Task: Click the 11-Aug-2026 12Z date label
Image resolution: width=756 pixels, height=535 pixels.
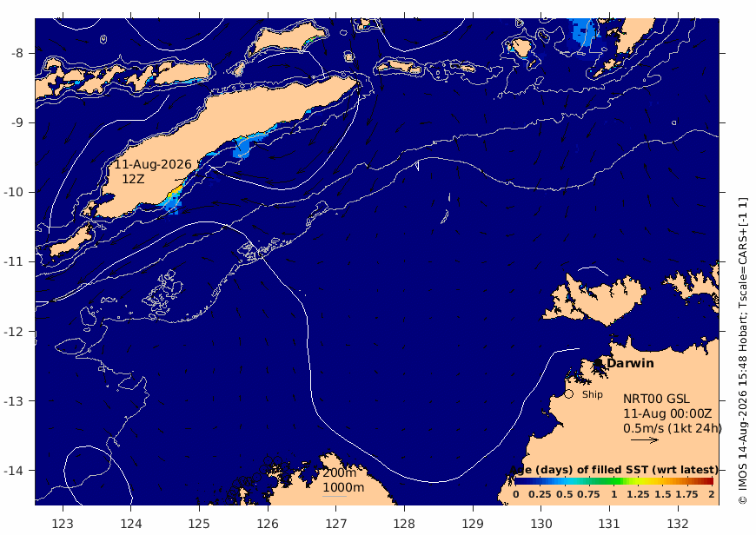Action: coord(153,172)
